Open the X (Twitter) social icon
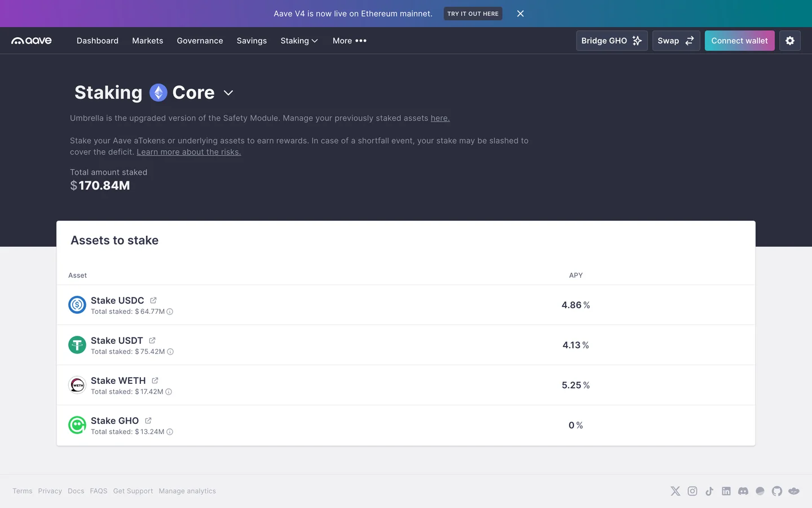812x508 pixels. pyautogui.click(x=676, y=491)
